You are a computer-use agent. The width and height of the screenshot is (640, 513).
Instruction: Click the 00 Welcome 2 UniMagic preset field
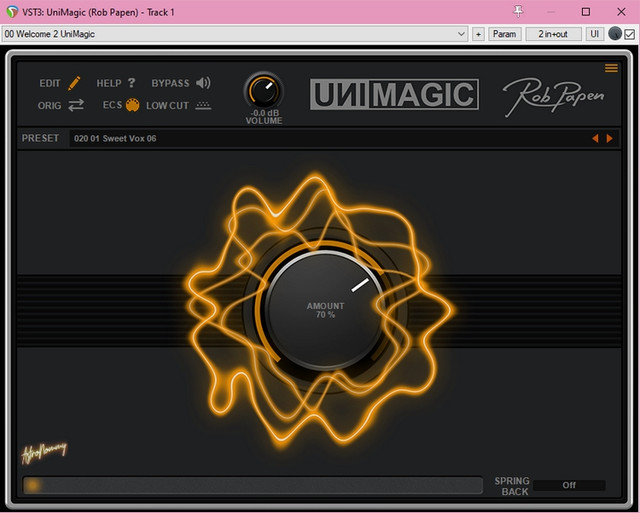click(235, 34)
